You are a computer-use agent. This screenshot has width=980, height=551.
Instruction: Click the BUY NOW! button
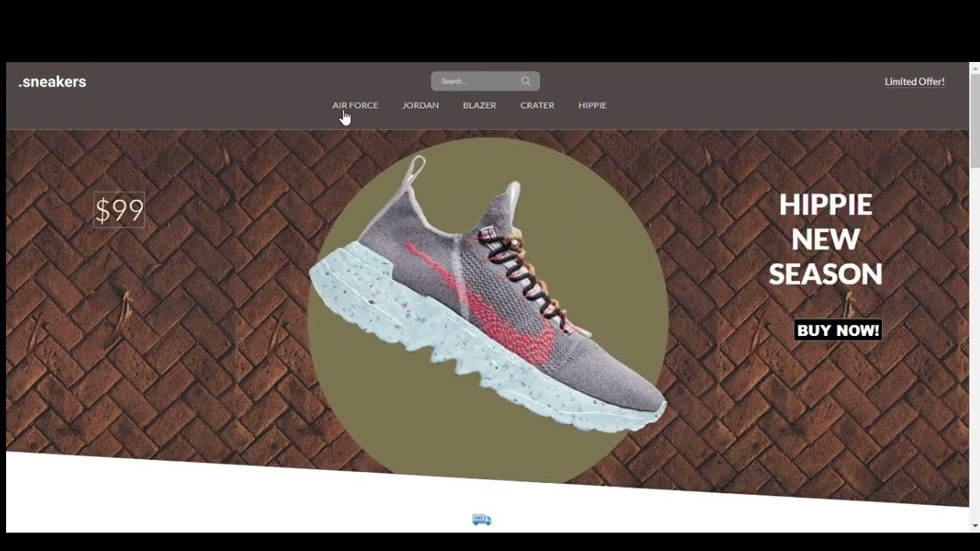[838, 330]
